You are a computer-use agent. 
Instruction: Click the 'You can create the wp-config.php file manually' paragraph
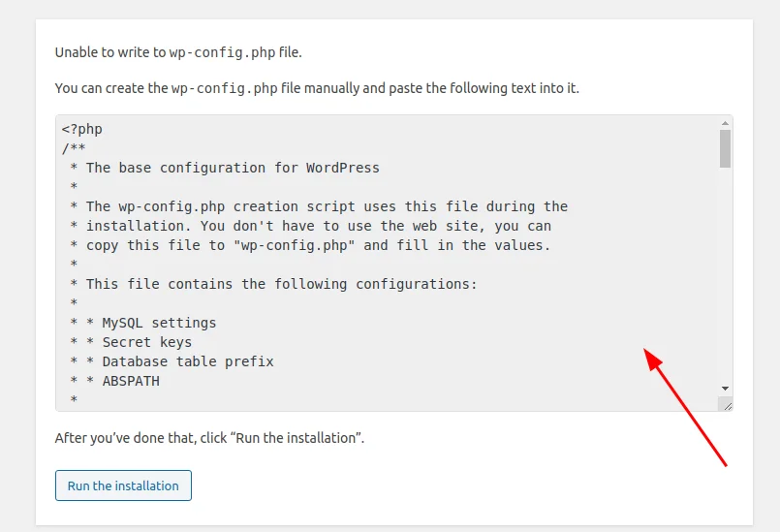click(317, 88)
